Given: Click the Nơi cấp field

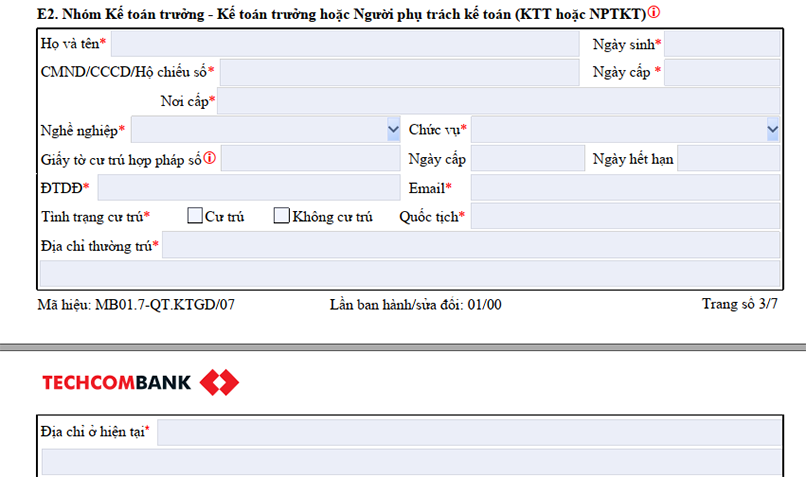Looking at the screenshot, I should click(499, 101).
